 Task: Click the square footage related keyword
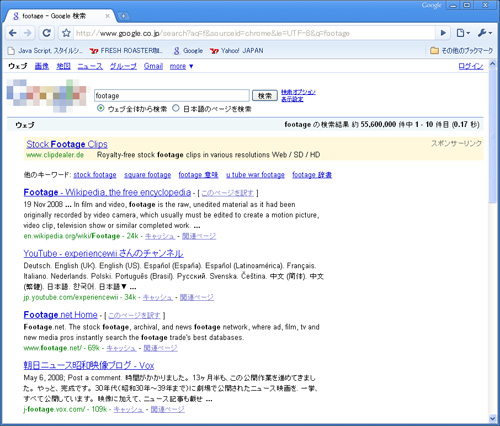click(x=148, y=175)
